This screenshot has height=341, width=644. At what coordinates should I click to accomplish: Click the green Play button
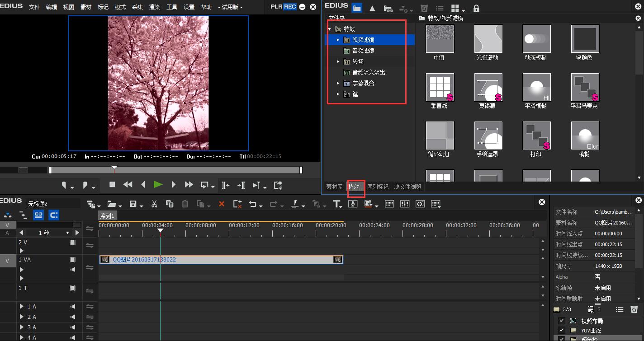tap(158, 185)
